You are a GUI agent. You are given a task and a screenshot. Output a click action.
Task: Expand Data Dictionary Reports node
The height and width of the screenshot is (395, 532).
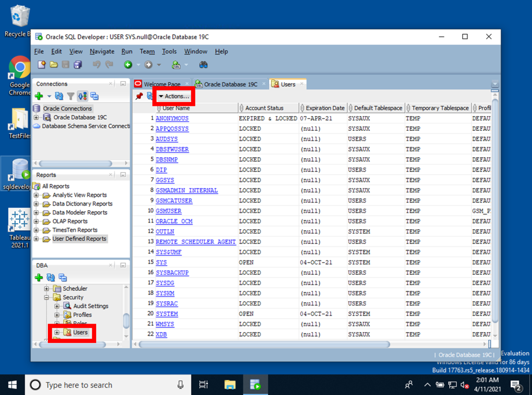(x=36, y=204)
